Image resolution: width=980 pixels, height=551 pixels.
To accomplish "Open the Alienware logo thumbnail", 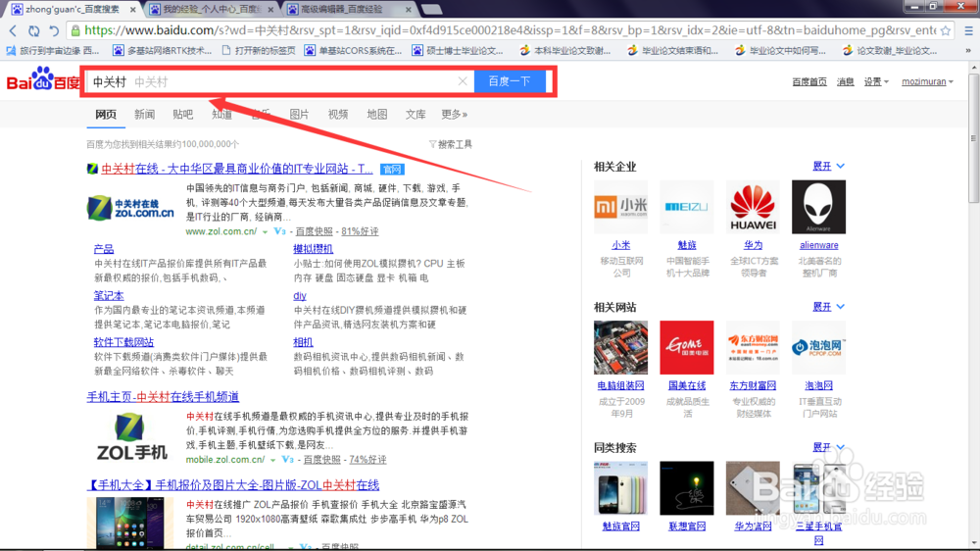I will click(x=818, y=207).
